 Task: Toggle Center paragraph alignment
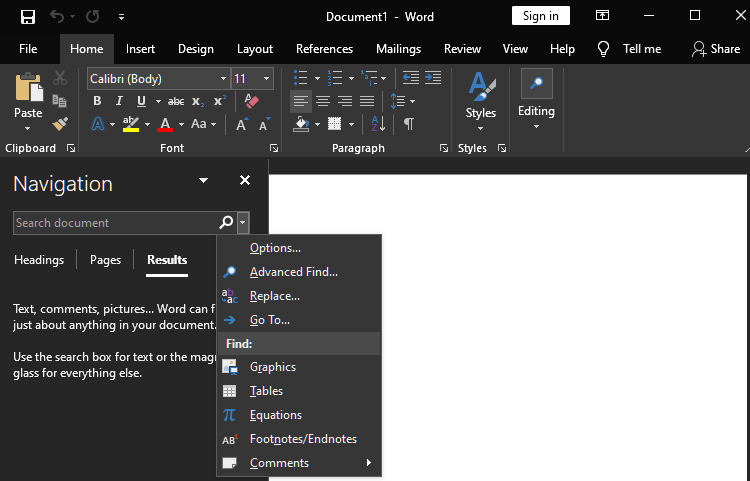pyautogui.click(x=323, y=101)
